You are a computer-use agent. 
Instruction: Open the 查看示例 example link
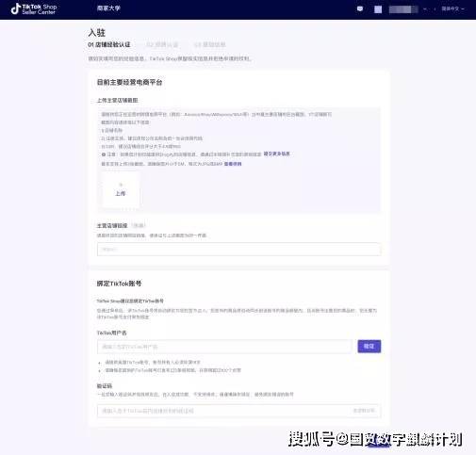233,164
